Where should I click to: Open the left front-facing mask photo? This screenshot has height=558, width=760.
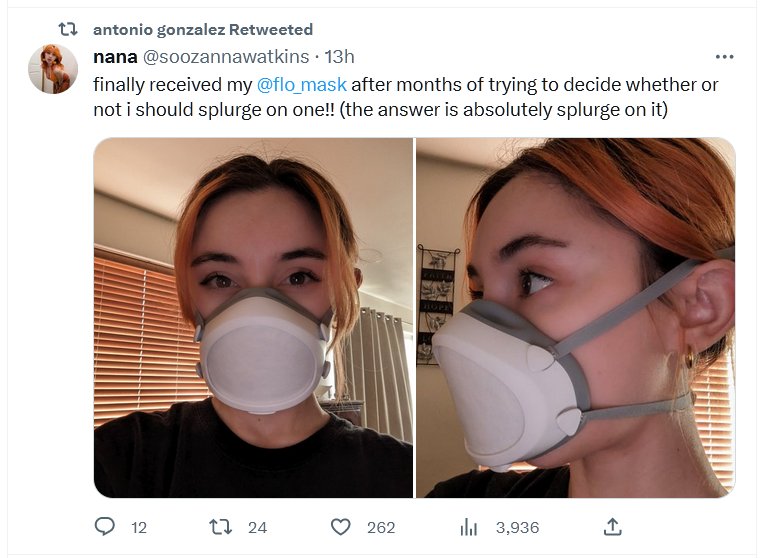[x=253, y=317]
